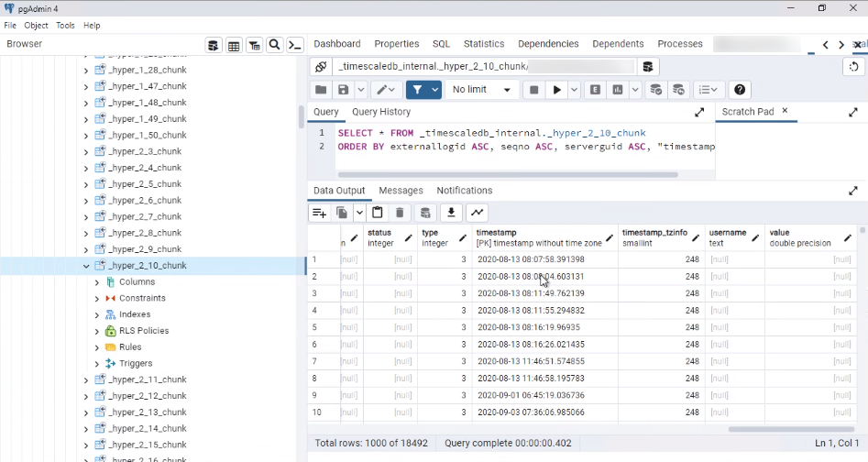Click the Save File floppy icon
This screenshot has height=462, width=868.
point(343,90)
